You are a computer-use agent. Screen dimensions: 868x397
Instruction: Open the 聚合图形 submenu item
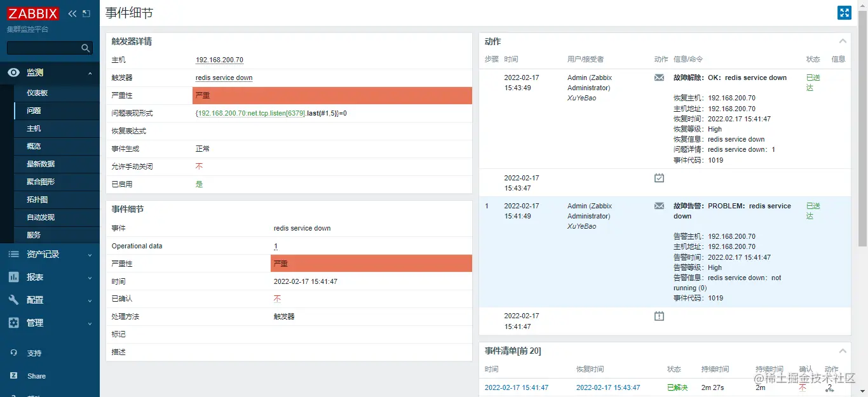coord(40,182)
